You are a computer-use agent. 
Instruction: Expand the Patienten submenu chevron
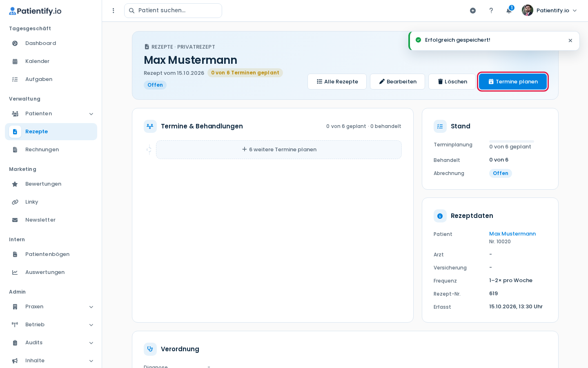(x=91, y=114)
